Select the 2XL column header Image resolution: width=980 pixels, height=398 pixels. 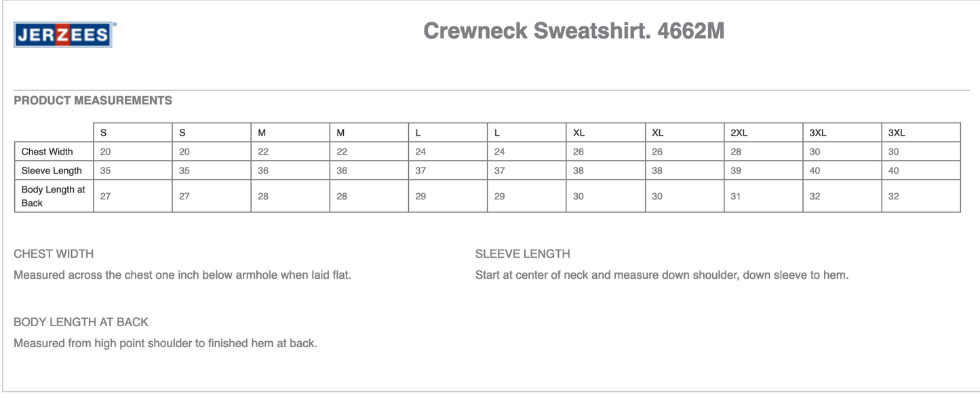click(x=739, y=133)
